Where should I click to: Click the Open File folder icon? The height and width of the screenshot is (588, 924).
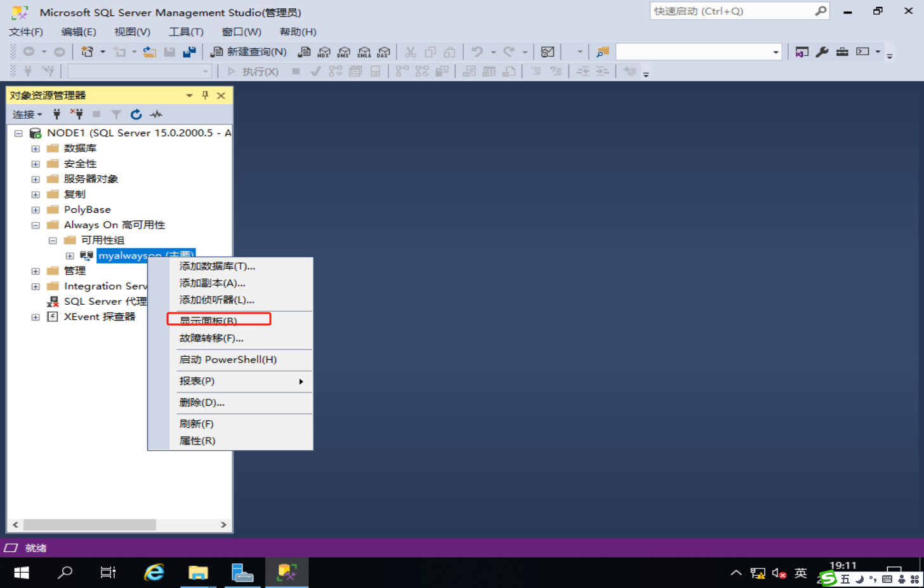point(150,52)
